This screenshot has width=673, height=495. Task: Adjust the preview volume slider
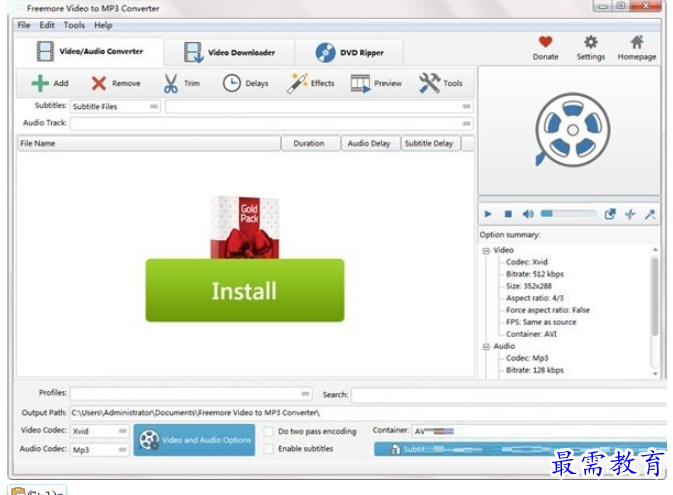pyautogui.click(x=568, y=213)
